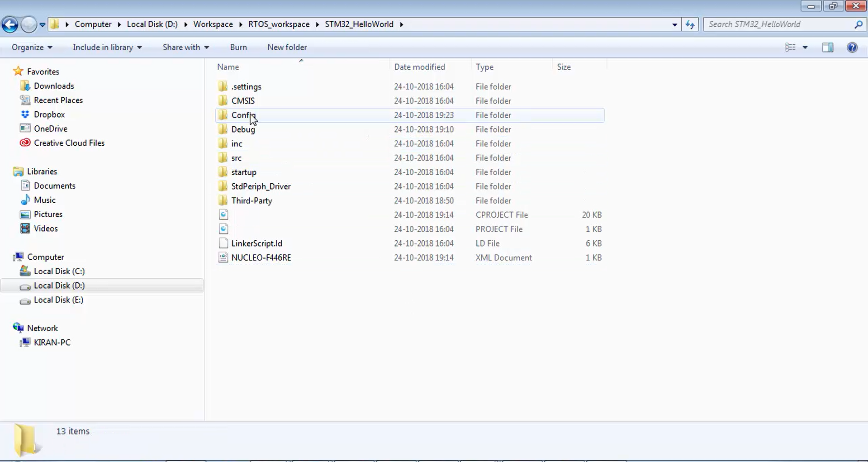Click the refresh button beside the address bar
Image resolution: width=868 pixels, height=462 pixels.
[x=690, y=24]
